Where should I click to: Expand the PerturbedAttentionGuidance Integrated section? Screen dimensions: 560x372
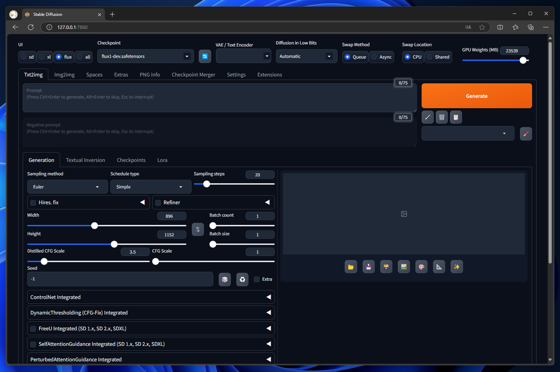tap(151, 359)
